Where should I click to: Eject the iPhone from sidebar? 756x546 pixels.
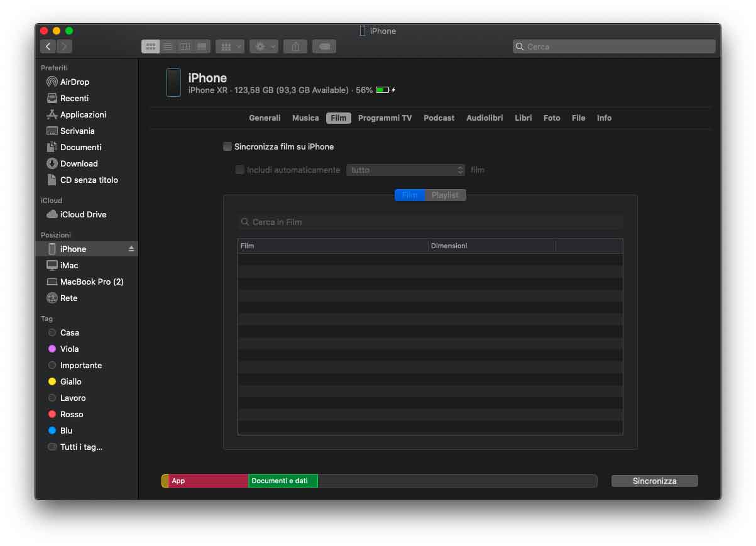(131, 249)
